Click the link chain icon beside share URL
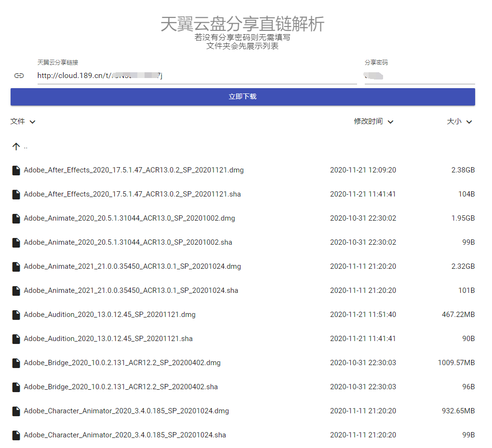Viewport: 492px width, 448px height. [19, 76]
